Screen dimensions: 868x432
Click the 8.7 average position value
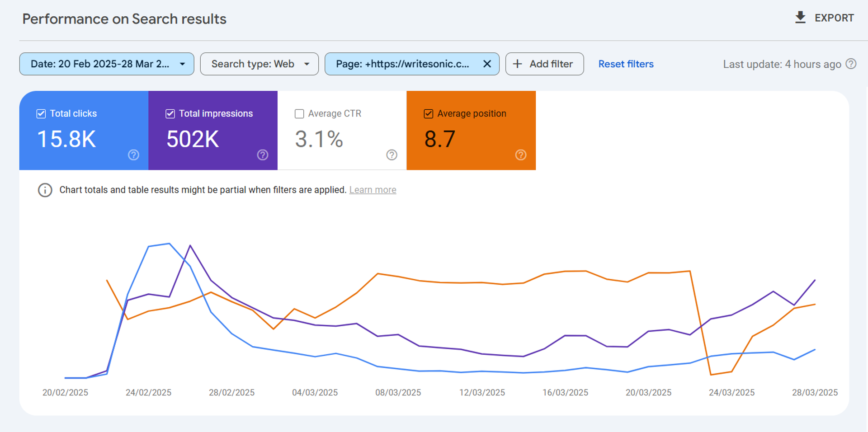click(440, 139)
